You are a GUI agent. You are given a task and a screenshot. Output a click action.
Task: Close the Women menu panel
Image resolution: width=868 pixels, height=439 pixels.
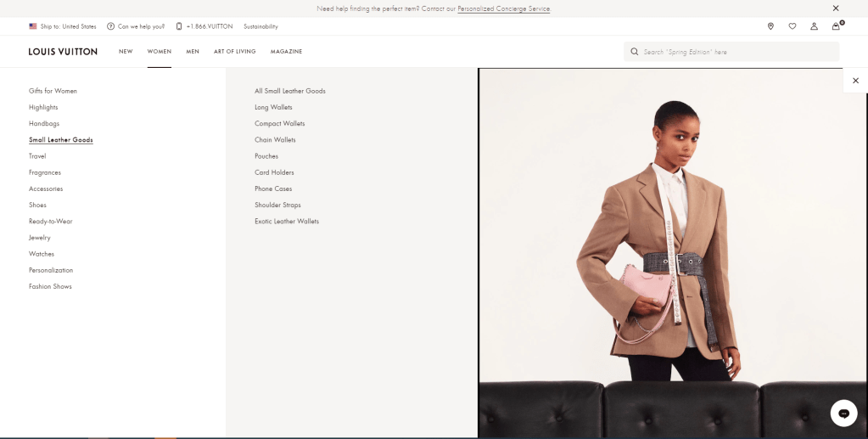click(855, 81)
